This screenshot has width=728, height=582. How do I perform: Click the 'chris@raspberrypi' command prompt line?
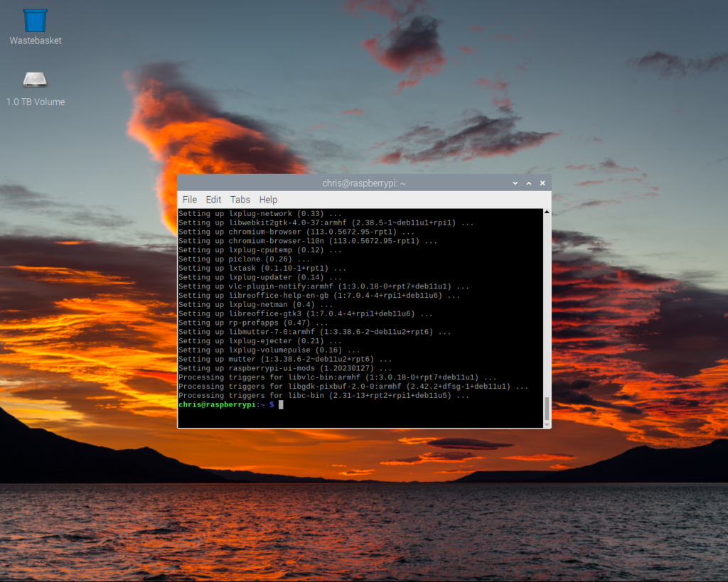click(x=231, y=405)
